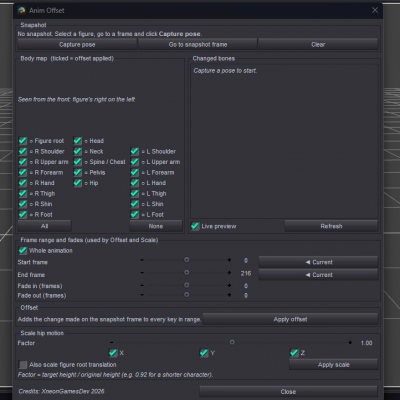This screenshot has width=400, height=400.
Task: Toggle the L Forearm checkbox
Action: [x=135, y=172]
